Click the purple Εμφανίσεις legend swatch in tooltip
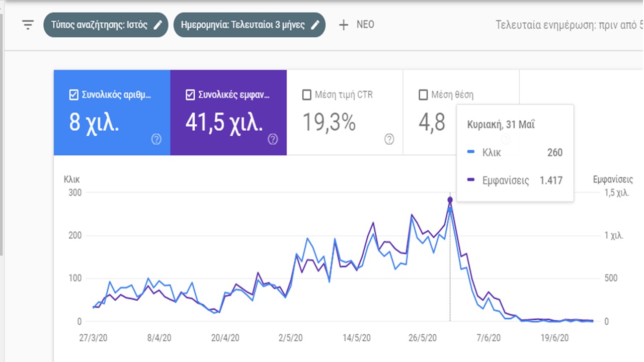This screenshot has height=362, width=644. (471, 180)
